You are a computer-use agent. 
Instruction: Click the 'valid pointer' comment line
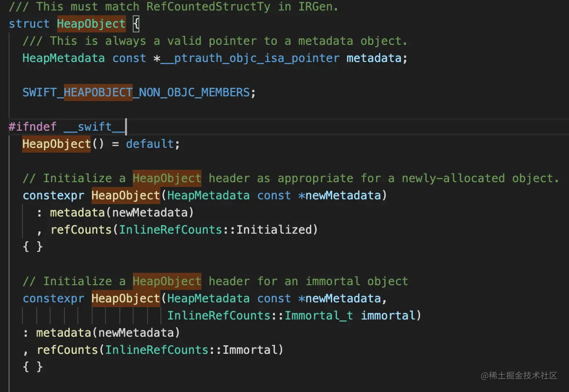[215, 41]
